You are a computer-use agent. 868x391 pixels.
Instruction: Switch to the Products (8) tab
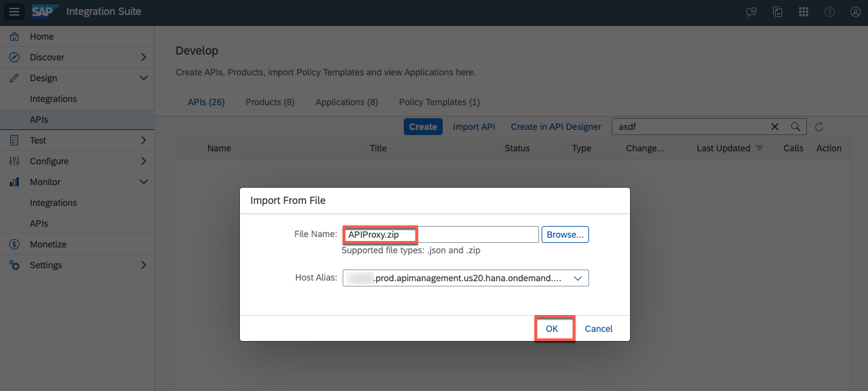click(270, 102)
